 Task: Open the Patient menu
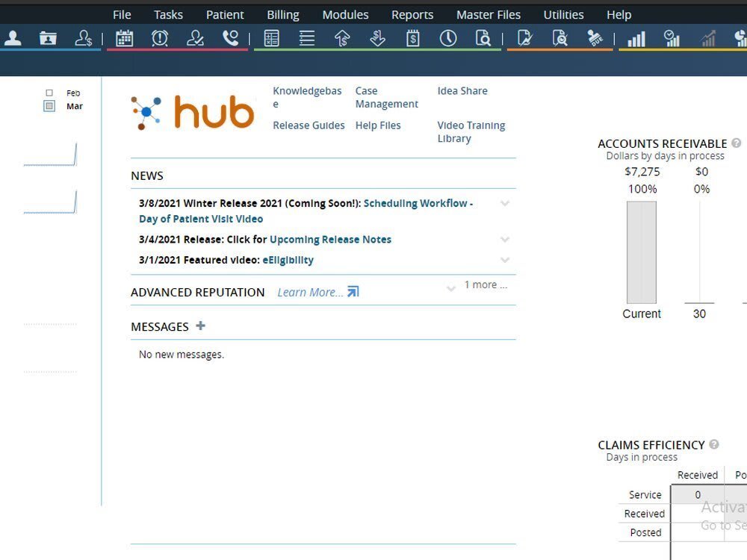(x=225, y=15)
